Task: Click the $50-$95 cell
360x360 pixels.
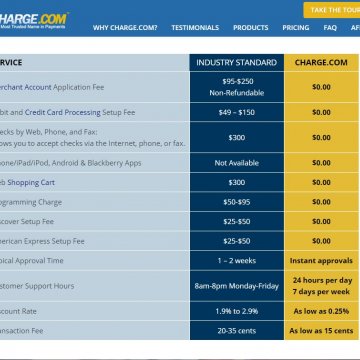Action: pyautogui.click(x=237, y=202)
